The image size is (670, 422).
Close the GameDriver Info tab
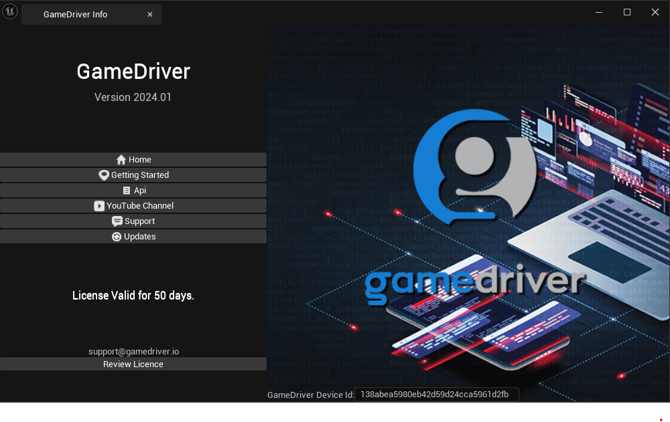(x=150, y=14)
